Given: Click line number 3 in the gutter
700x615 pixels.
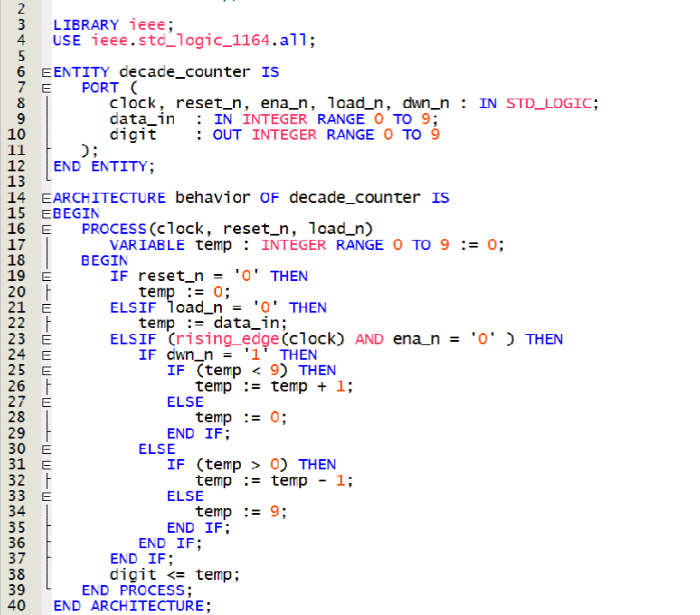Looking at the screenshot, I should (x=21, y=25).
